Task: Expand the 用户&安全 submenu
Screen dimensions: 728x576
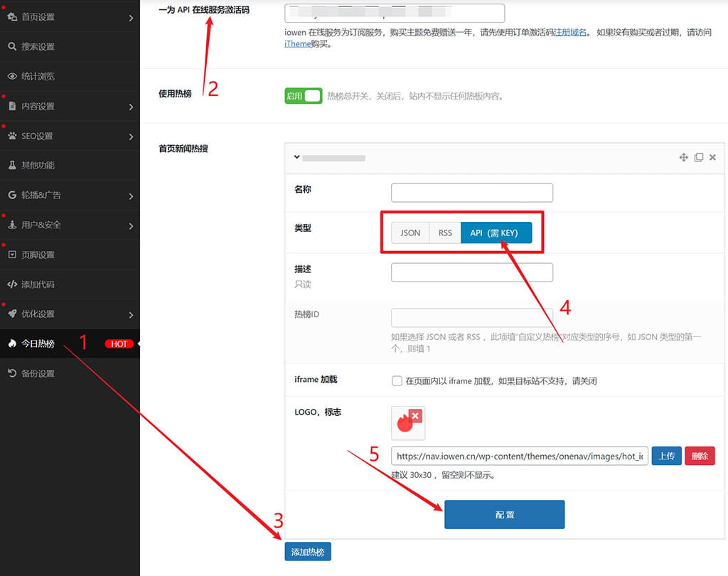Action: [x=43, y=225]
